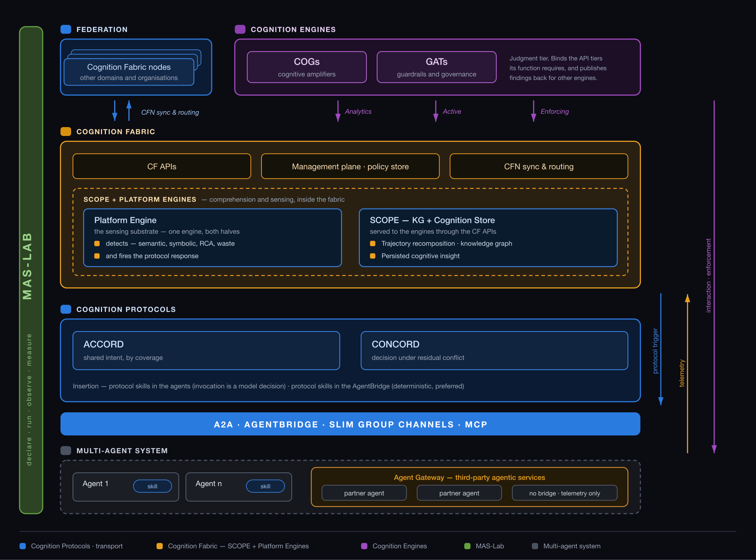Click the purple swatch beside COGNITION ENGINES heading

(x=240, y=29)
